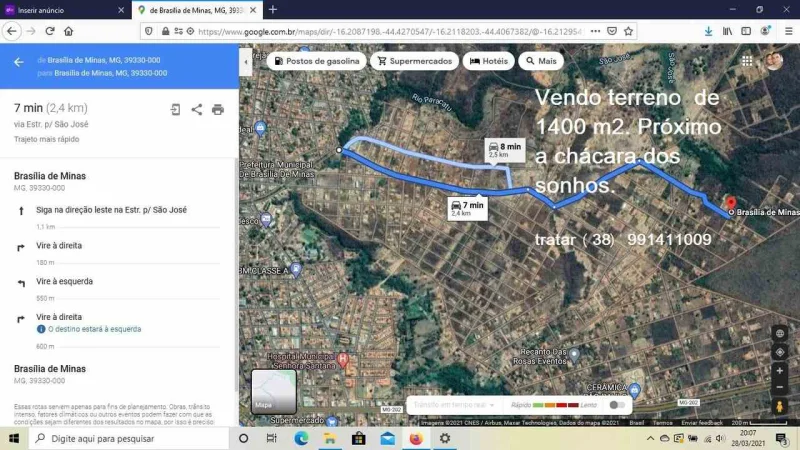Open page actions three-dot menu
This screenshot has width=800, height=450.
[x=595, y=31]
